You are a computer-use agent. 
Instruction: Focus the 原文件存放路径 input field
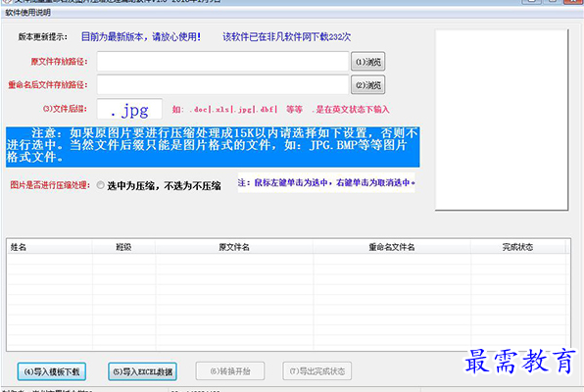point(222,62)
